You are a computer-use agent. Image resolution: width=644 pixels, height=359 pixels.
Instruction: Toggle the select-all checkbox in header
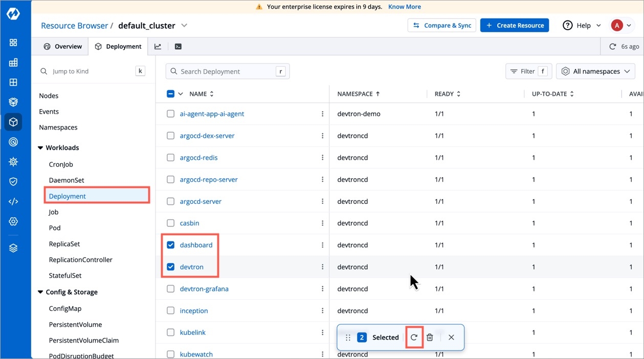171,94
